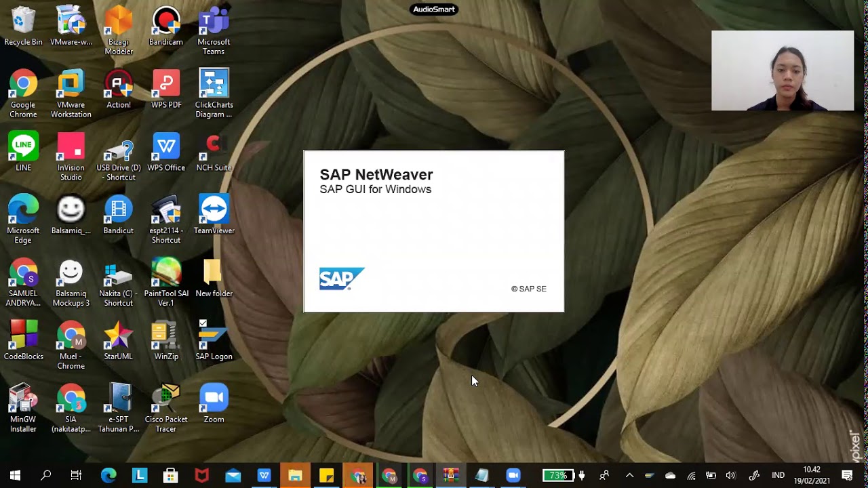Image resolution: width=868 pixels, height=488 pixels.
Task: Launch the Zoom desktop icon
Action: tap(214, 405)
